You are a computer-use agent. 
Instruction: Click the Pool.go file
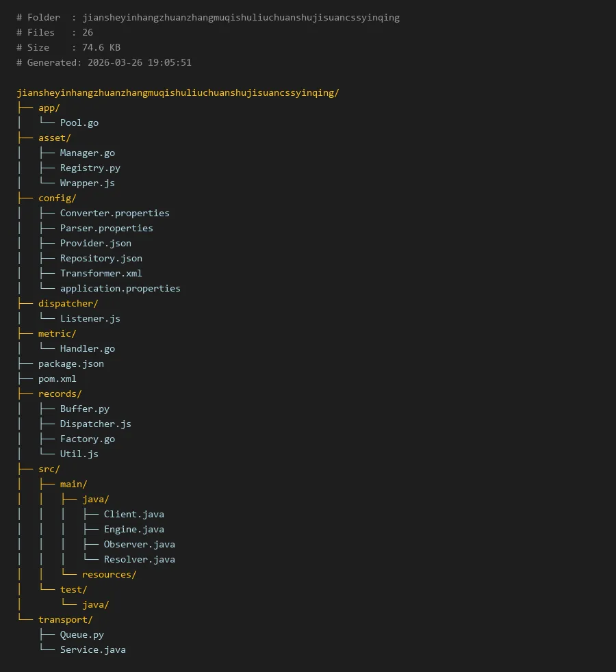(79, 122)
